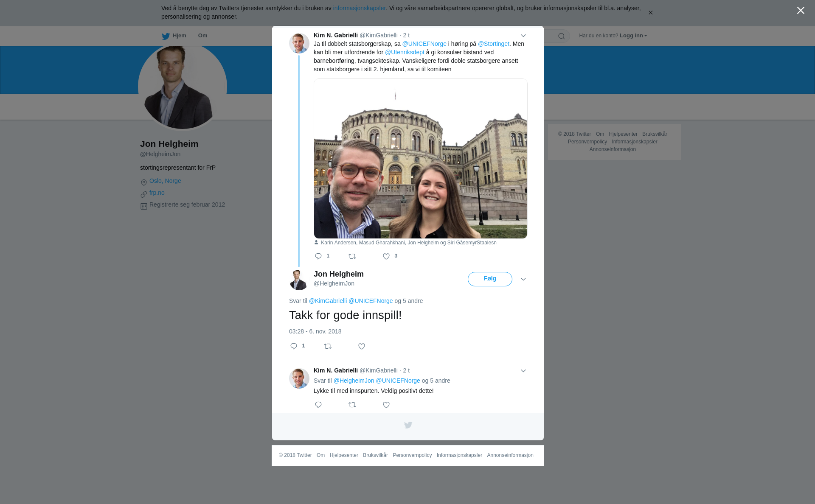Open Informasjonskapsler in bottom footer

tap(459, 455)
